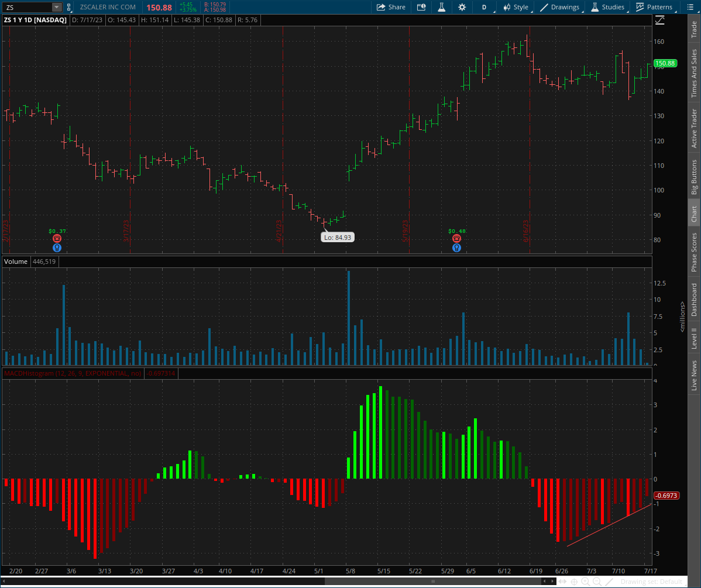The width and height of the screenshot is (701, 588).
Task: Click the volume value 446,519
Action: [44, 262]
